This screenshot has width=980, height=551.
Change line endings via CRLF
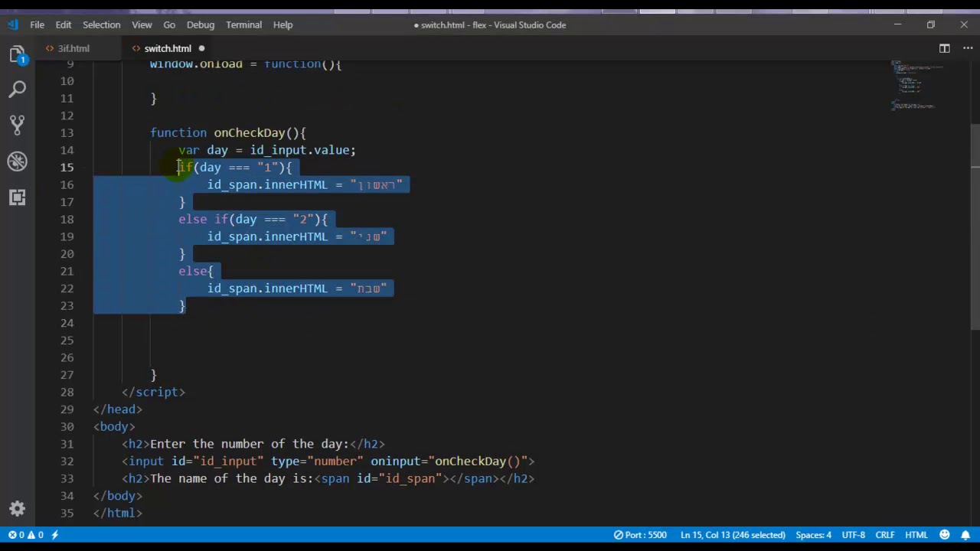[x=885, y=535]
